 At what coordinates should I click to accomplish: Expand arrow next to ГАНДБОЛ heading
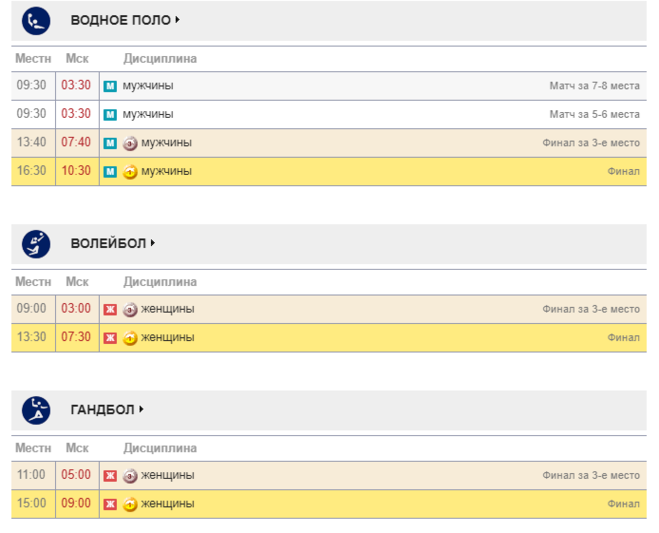pos(142,409)
